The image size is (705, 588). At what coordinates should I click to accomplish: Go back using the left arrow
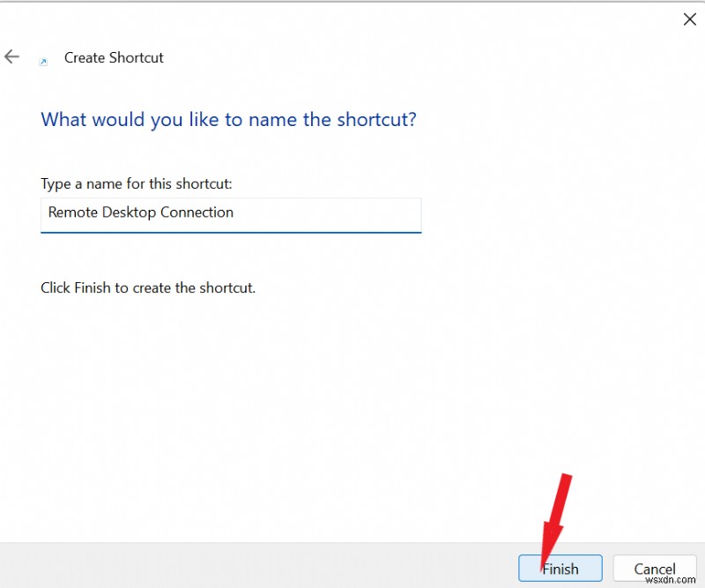11,56
